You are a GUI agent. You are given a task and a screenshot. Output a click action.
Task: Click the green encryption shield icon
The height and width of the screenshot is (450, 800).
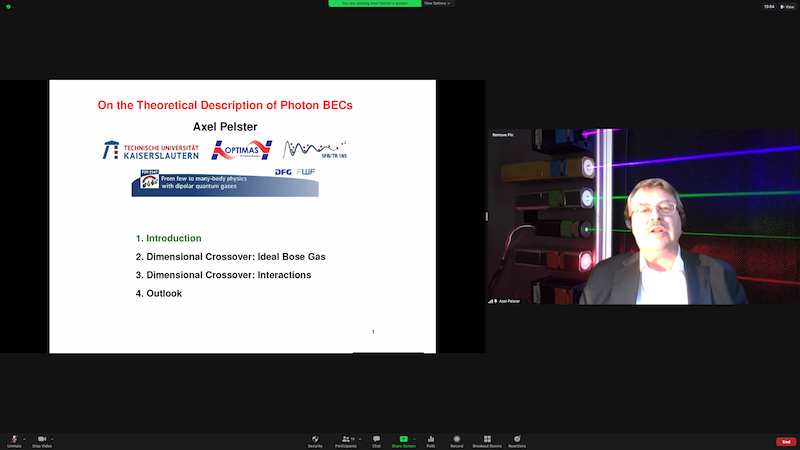click(8, 7)
